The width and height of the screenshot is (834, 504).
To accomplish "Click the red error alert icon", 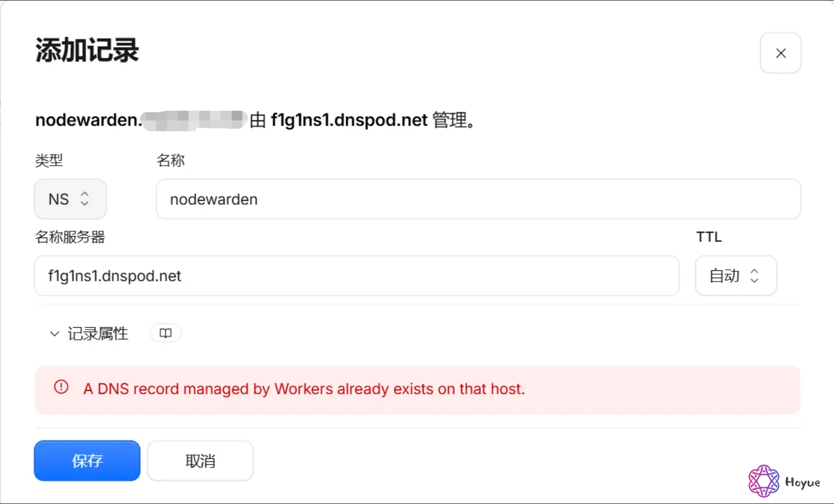I will point(61,387).
